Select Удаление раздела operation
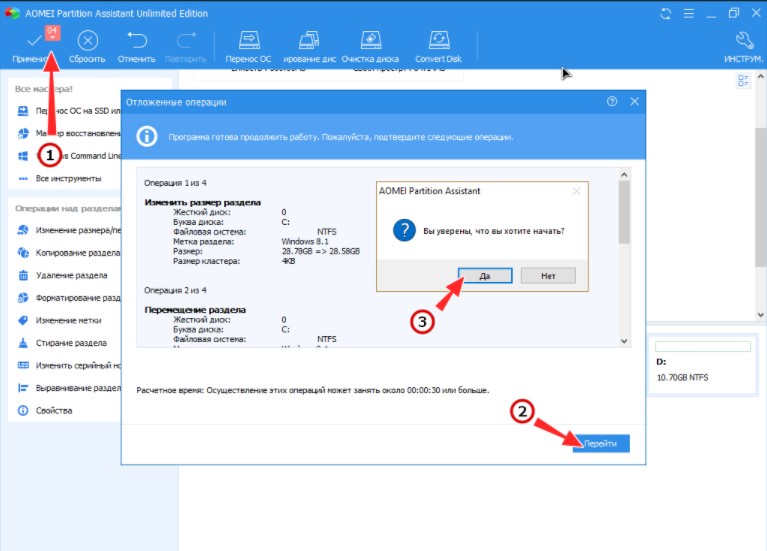The height and width of the screenshot is (551, 767). 62,275
